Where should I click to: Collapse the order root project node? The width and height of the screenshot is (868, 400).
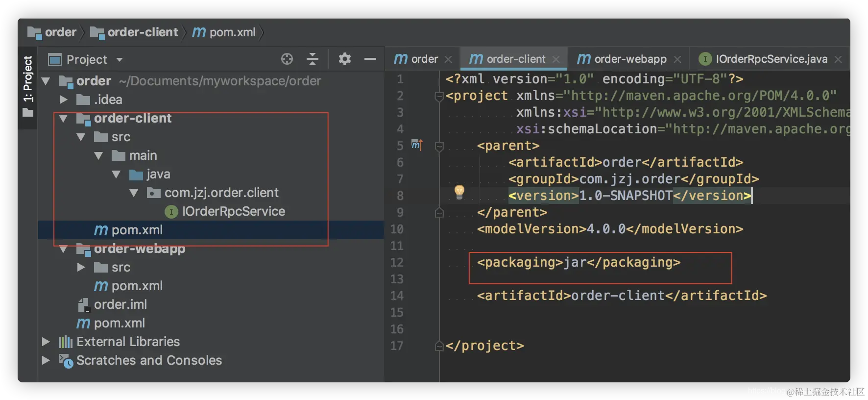[x=46, y=81]
